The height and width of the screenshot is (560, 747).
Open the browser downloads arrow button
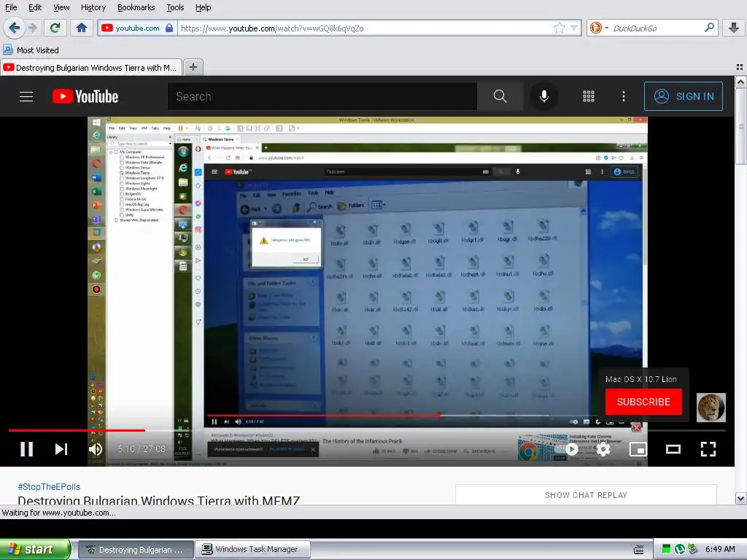point(734,28)
